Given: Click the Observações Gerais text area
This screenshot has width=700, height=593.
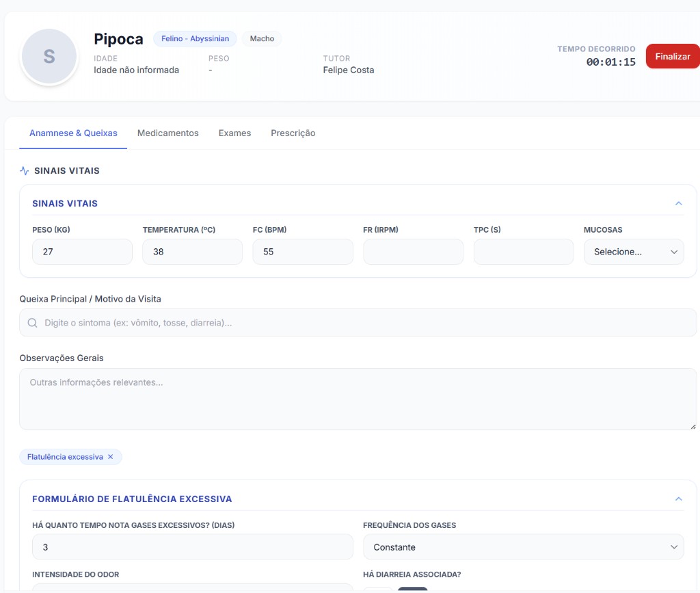Looking at the screenshot, I should coord(358,399).
